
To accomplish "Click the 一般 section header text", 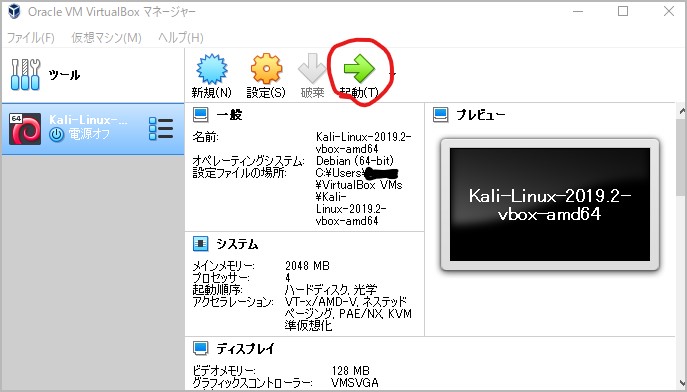I will [230, 115].
